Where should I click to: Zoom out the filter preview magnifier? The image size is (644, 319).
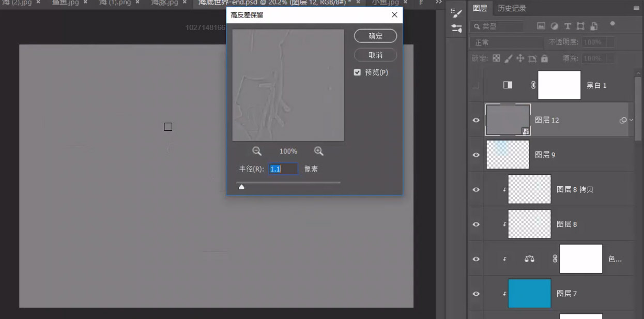(257, 151)
